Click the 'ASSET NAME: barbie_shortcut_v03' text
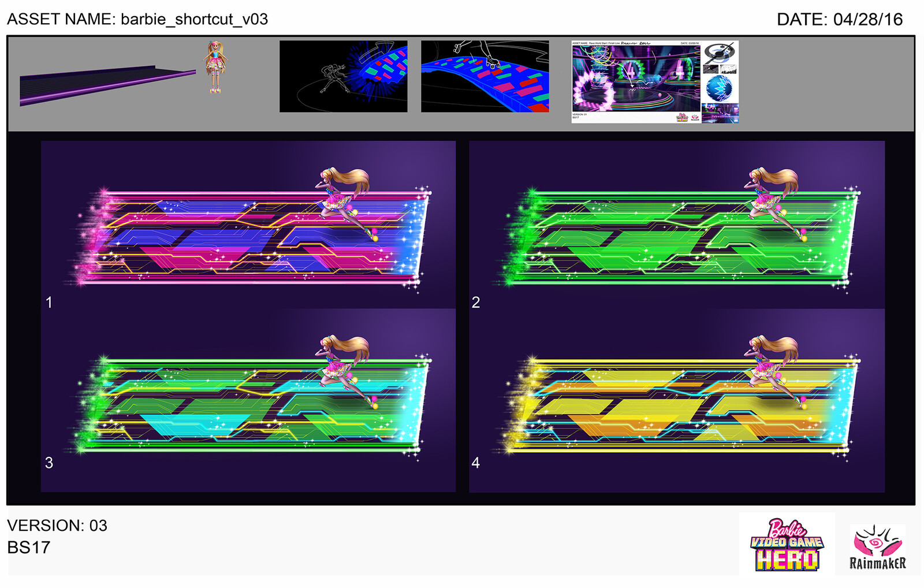Viewport: 924px width, 588px height. click(x=137, y=19)
